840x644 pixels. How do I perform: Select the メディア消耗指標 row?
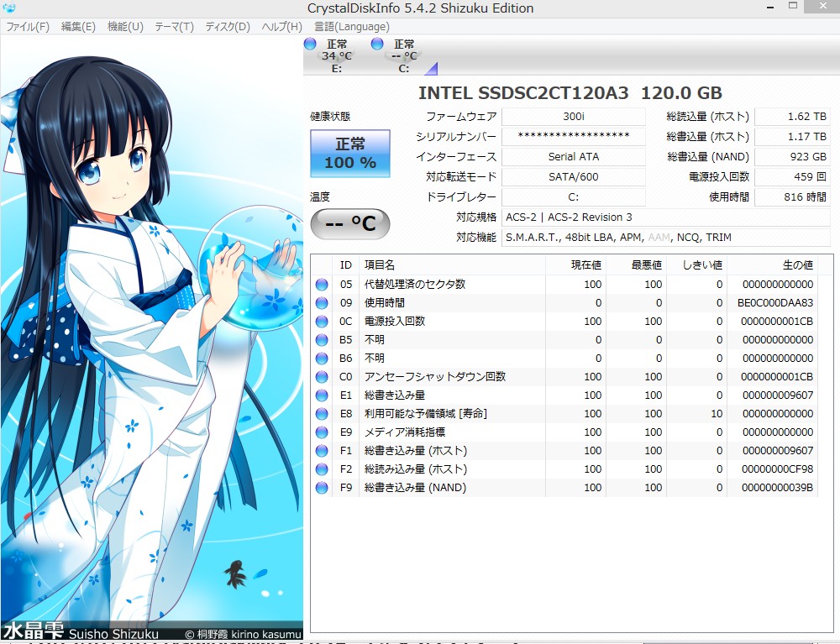(564, 432)
